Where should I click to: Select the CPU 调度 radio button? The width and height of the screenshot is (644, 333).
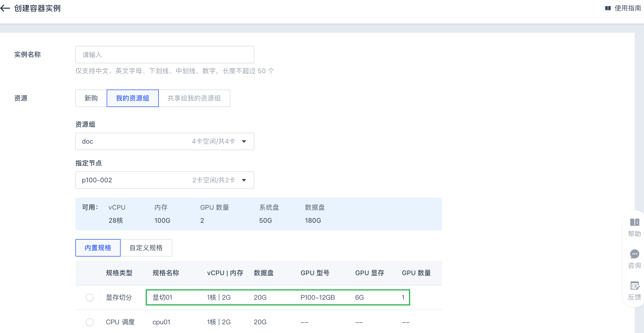[90, 322]
